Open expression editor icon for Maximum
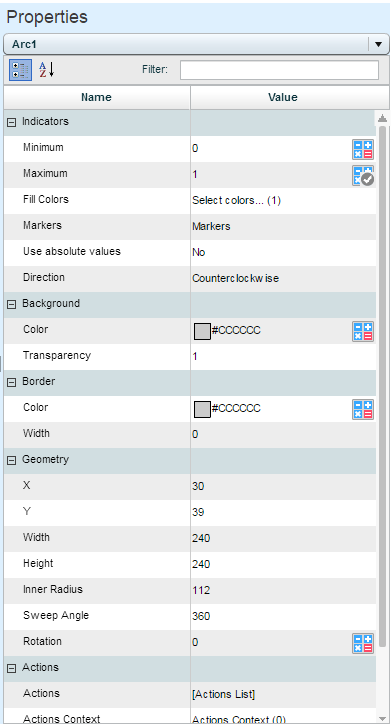 pos(362,176)
